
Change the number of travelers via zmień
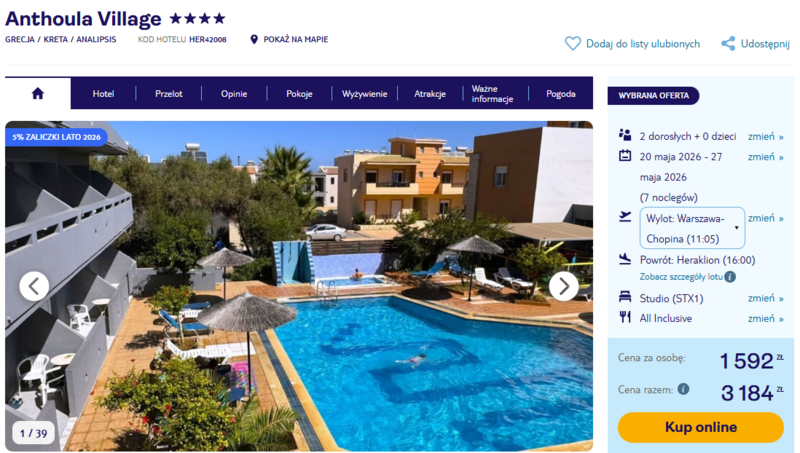click(x=765, y=137)
